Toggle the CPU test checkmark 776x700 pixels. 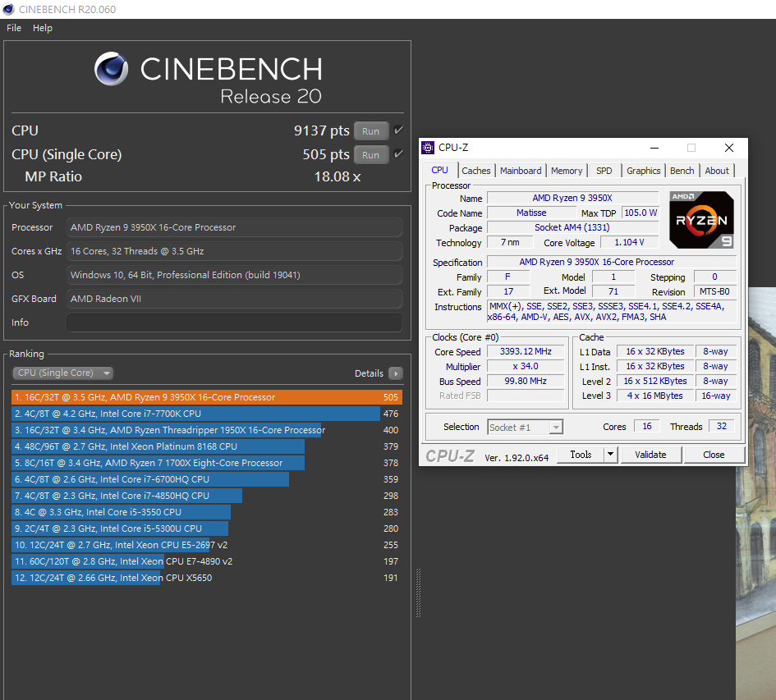tap(398, 130)
